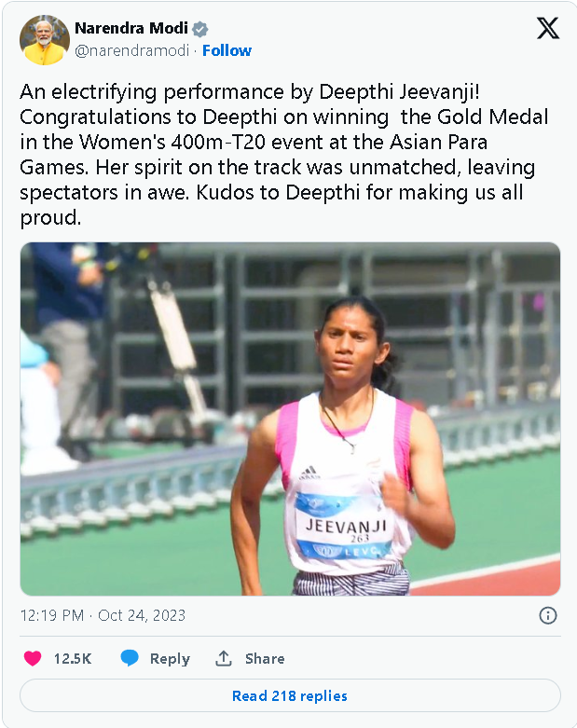Open the Narendra Modi display name

click(131, 29)
